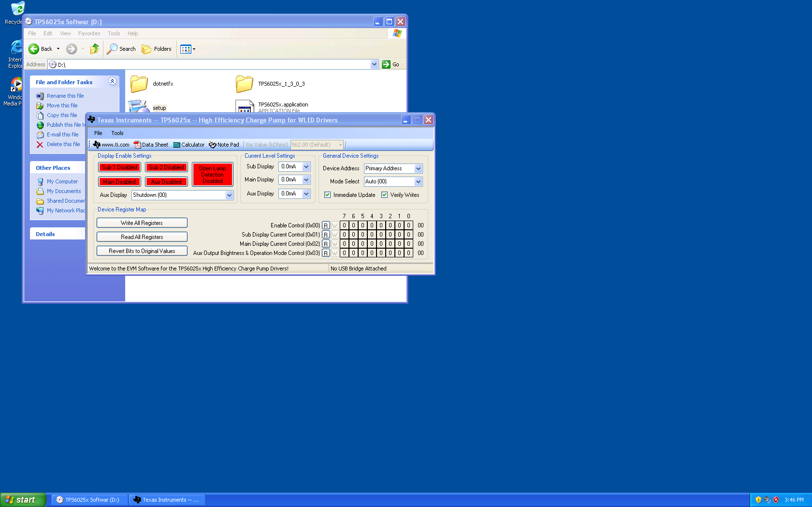Open View menu in Explorer window

[65, 33]
